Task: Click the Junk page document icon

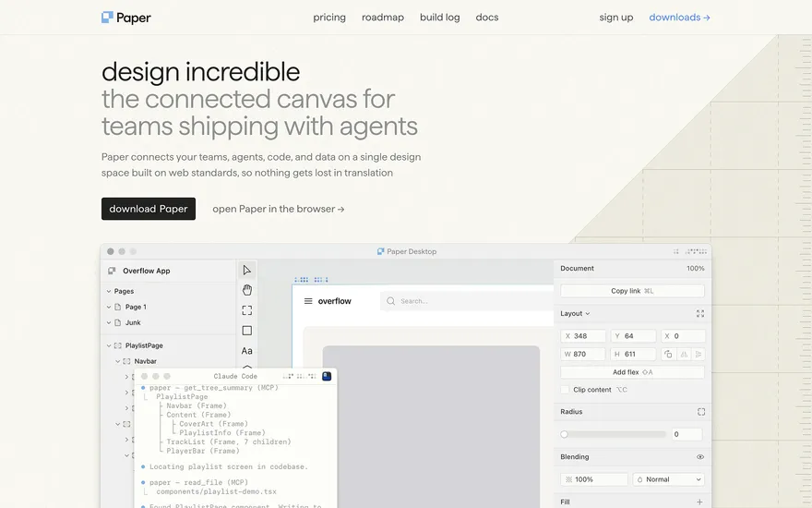Action: click(x=117, y=322)
